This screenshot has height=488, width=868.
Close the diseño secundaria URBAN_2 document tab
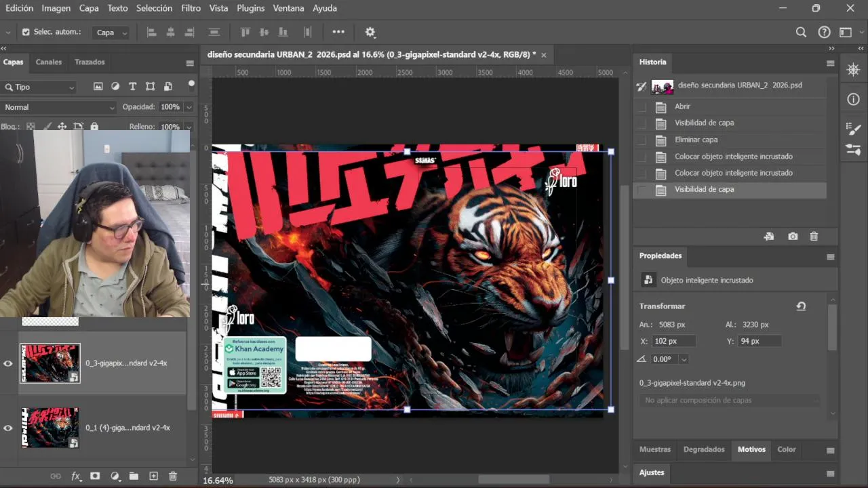(544, 54)
